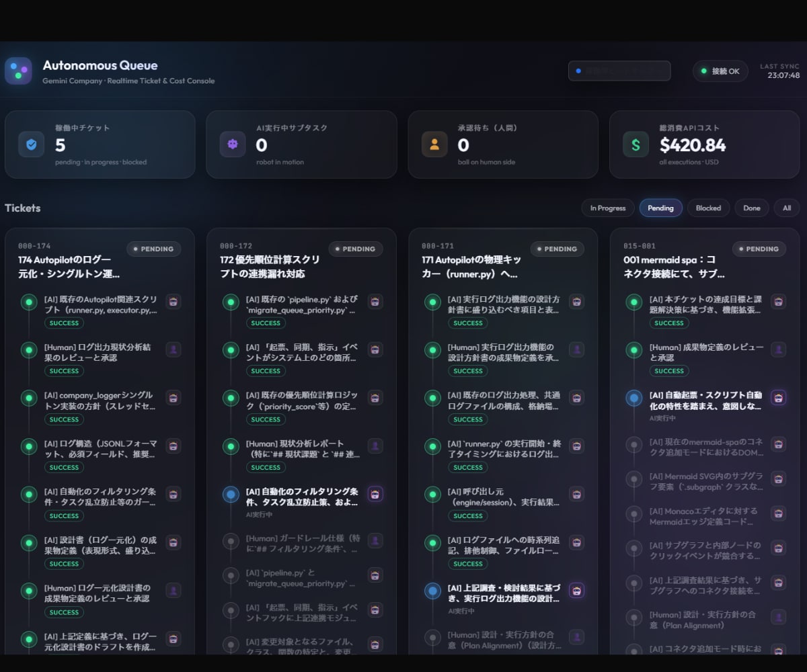Click the AI実行中 label in ticket 171

(461, 611)
